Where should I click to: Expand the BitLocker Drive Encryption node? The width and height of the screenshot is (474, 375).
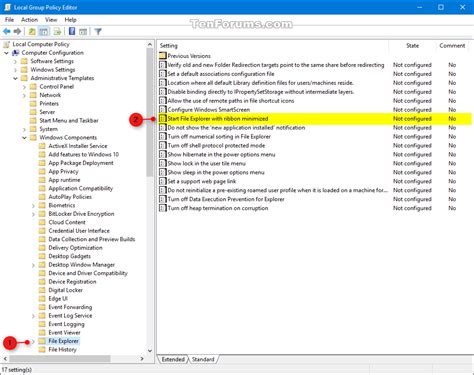(33, 214)
